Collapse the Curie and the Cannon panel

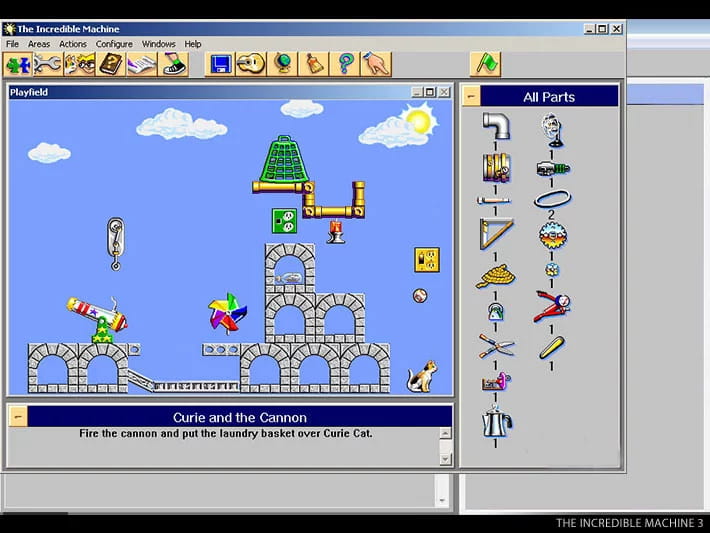[x=17, y=417]
